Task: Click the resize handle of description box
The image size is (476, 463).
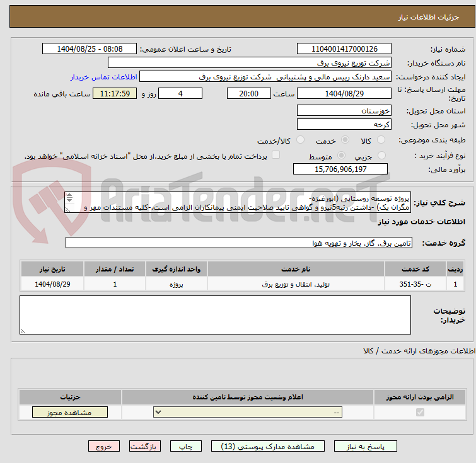Action: 67,209
